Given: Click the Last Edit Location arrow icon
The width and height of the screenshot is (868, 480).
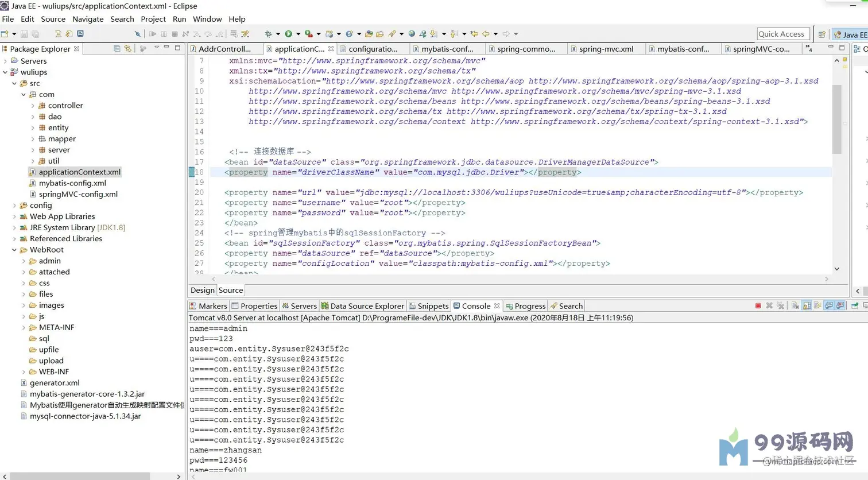Looking at the screenshot, I should click(x=474, y=34).
